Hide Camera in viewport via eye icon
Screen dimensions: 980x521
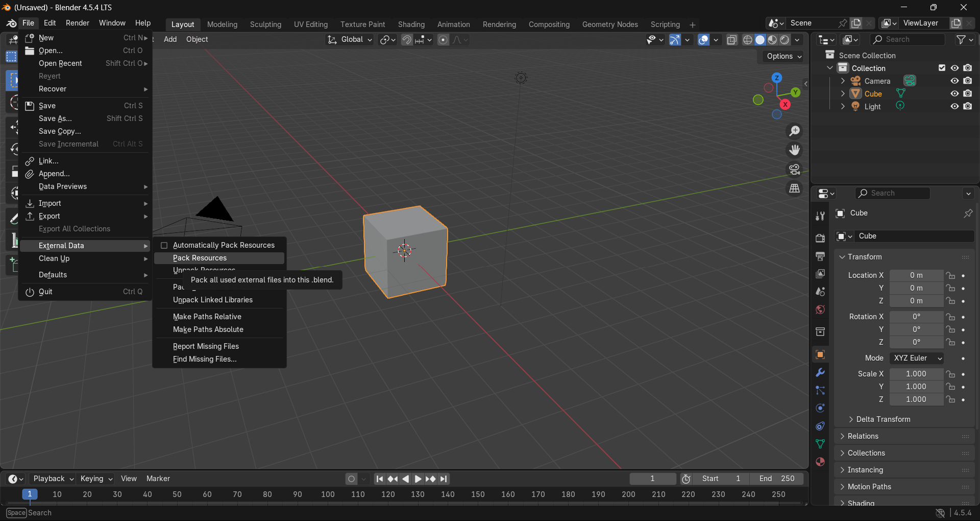tap(954, 81)
